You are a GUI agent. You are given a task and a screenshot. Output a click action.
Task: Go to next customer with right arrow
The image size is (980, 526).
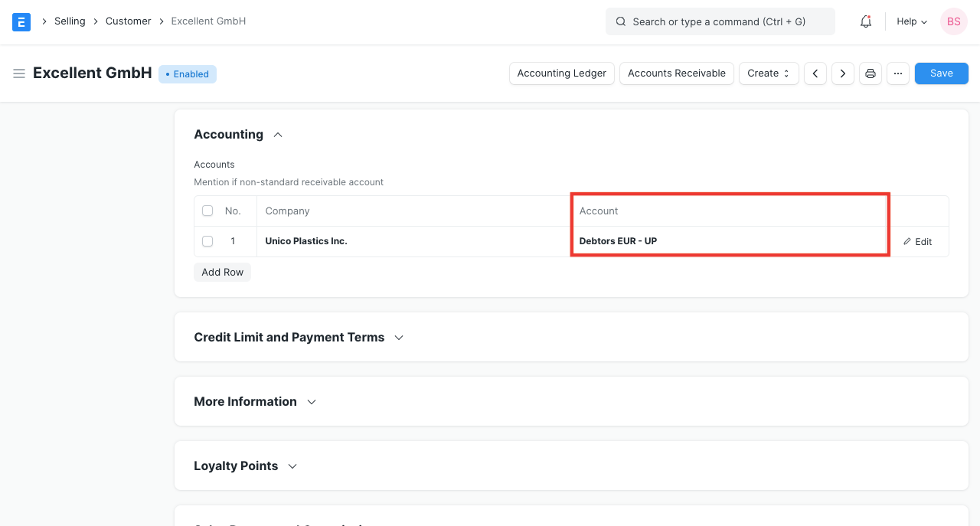842,73
